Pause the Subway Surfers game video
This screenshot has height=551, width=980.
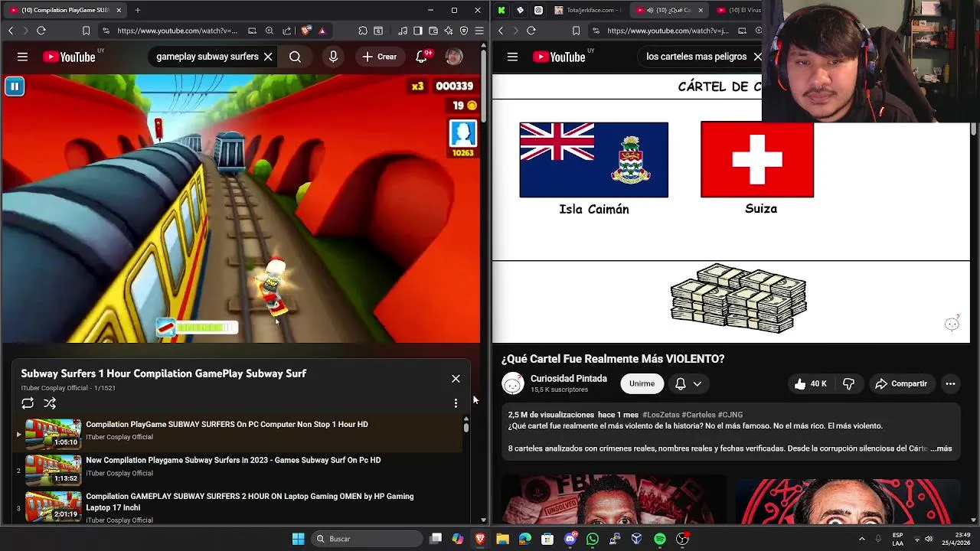click(x=15, y=86)
